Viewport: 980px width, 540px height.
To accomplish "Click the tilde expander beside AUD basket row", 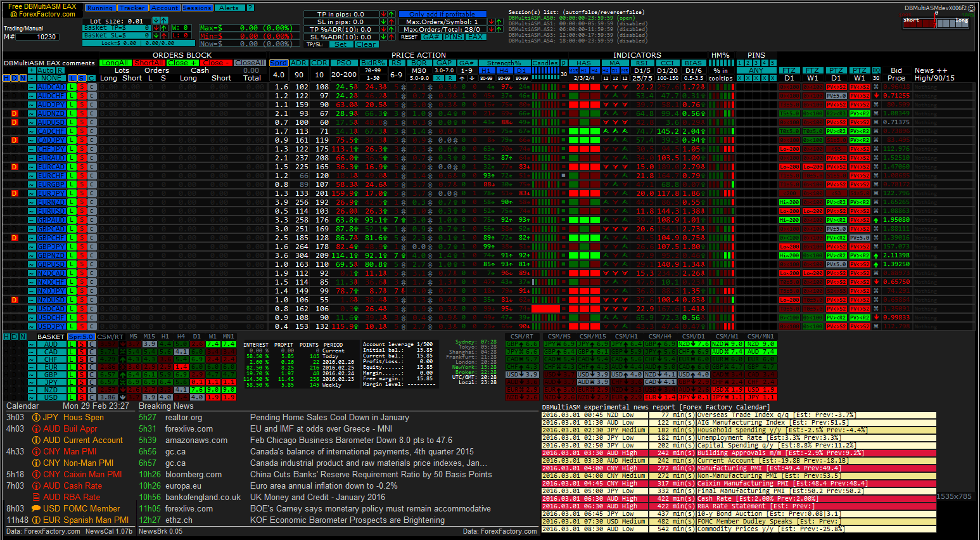I will point(32,344).
